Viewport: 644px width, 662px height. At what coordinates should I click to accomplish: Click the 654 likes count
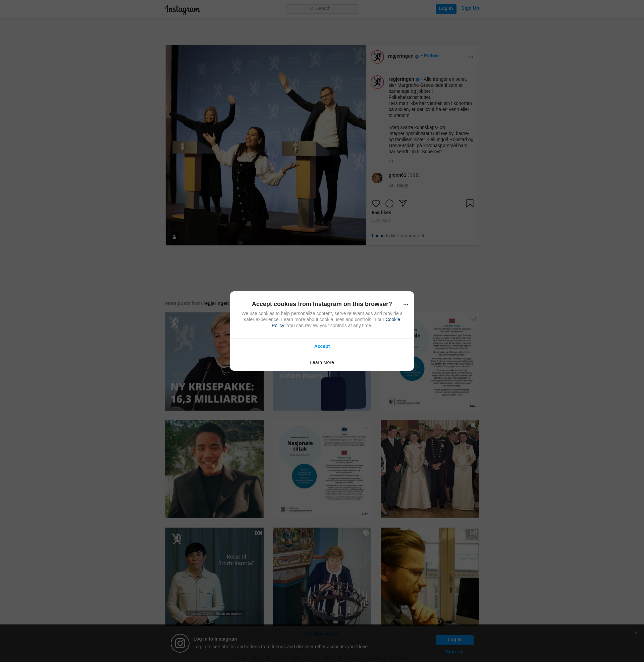381,213
